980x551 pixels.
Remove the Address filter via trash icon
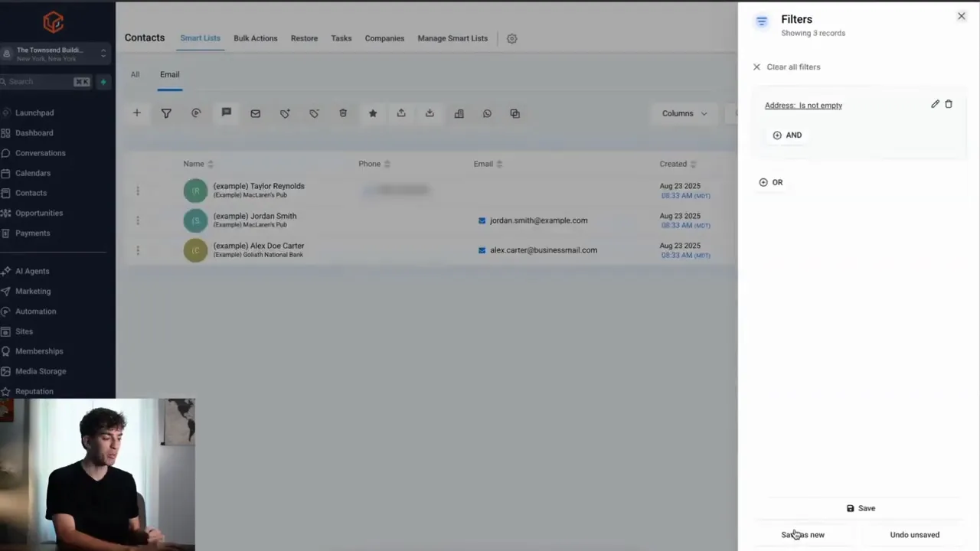[x=949, y=104]
